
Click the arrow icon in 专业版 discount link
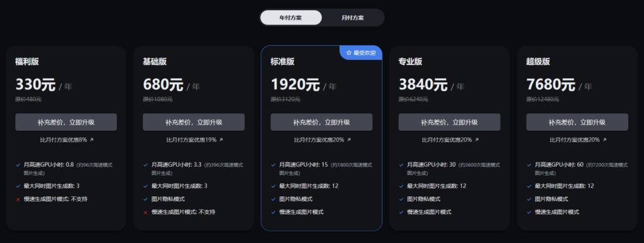[477, 140]
